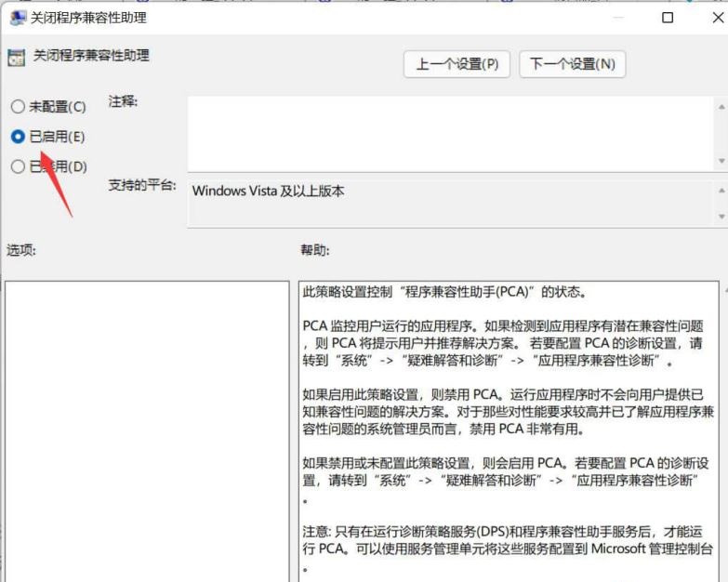Maximize the compatibility assistant policy window

tap(668, 18)
